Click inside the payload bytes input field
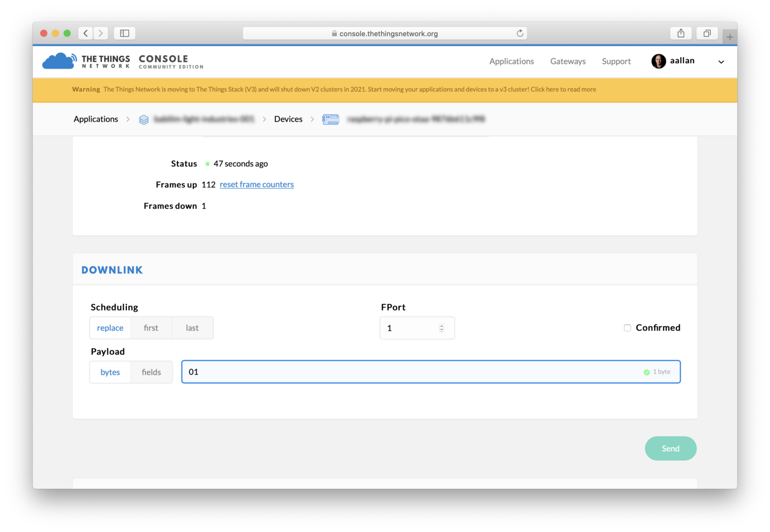 tap(351, 372)
